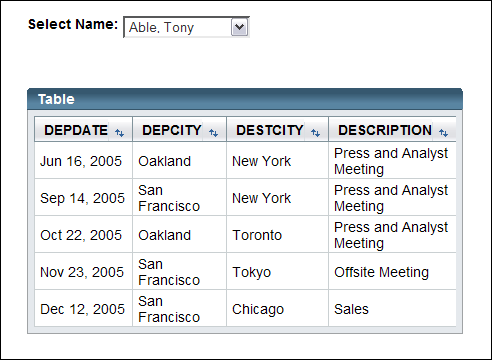492x360 pixels.
Task: Click Press and Analyst Meeting in Jun 16 row
Action: tap(392, 161)
